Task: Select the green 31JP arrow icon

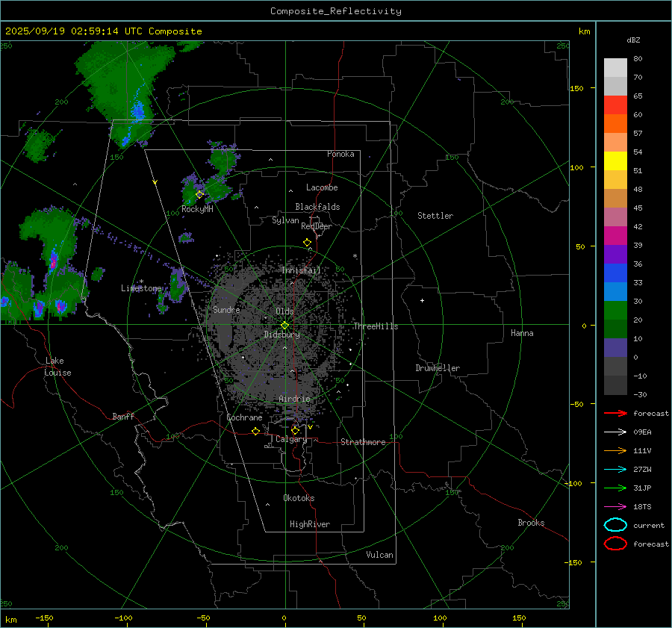Action: [615, 488]
